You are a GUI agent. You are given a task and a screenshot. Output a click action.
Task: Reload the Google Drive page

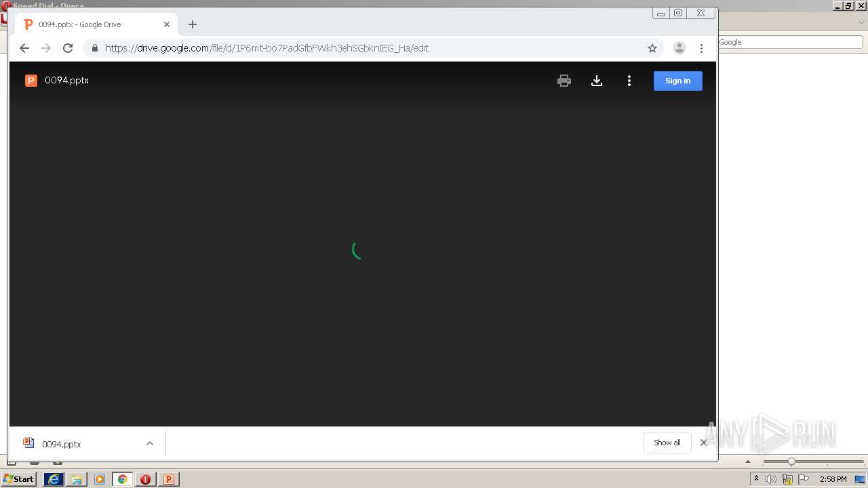68,48
